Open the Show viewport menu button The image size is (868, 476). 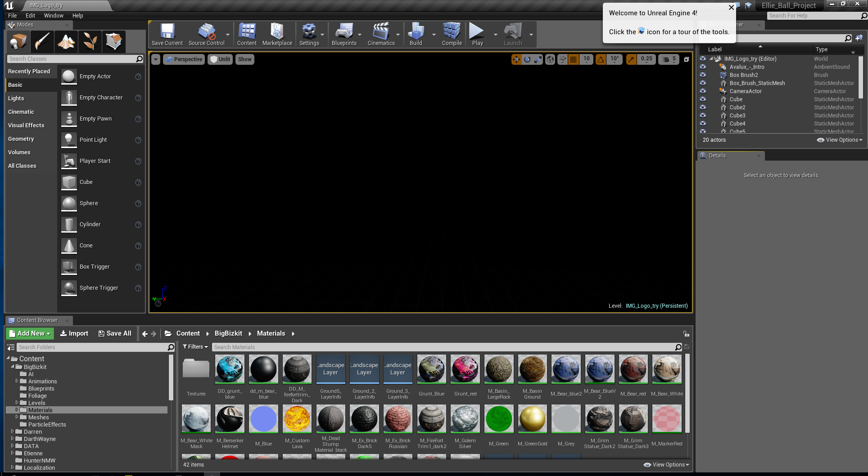click(245, 59)
